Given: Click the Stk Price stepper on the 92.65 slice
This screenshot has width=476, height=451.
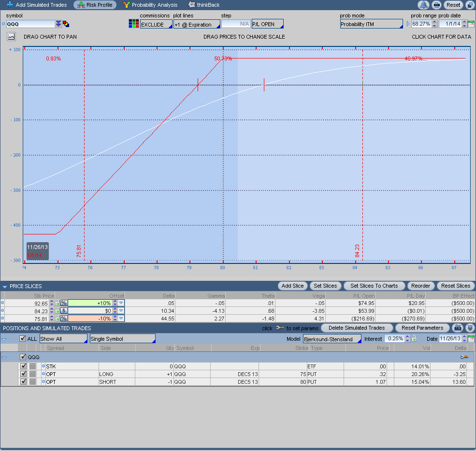Looking at the screenshot, I should point(52,303).
